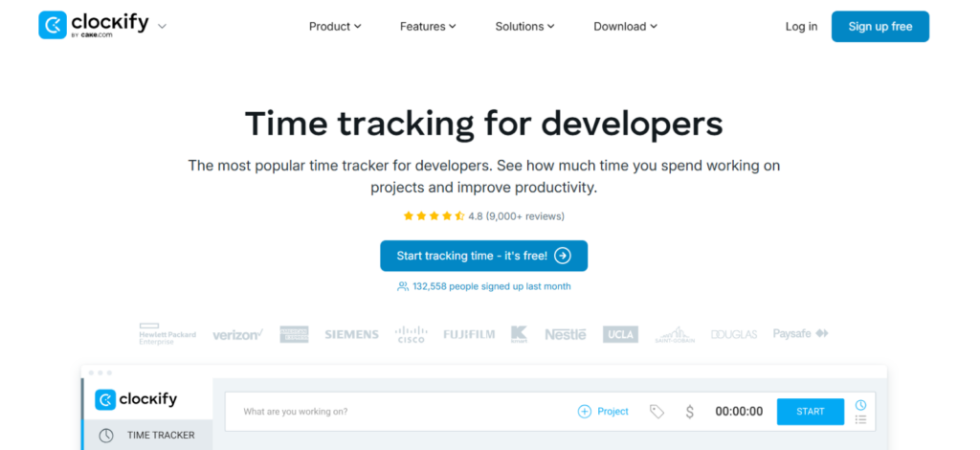
Task: Click the people icon beside signup count
Action: 403,286
